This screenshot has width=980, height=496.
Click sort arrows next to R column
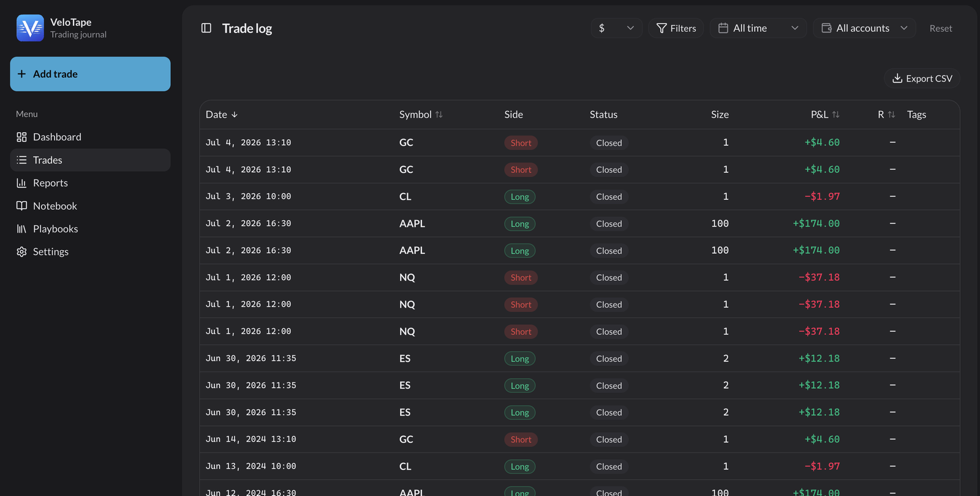coord(891,115)
